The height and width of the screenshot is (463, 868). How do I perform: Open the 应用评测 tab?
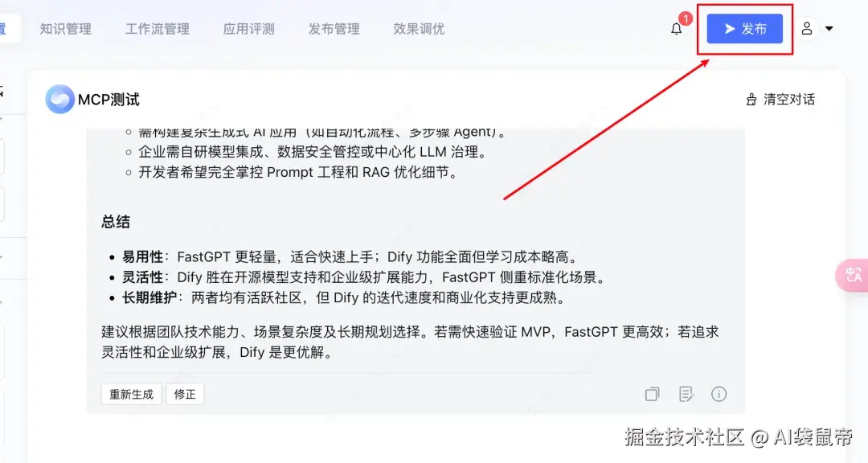248,29
